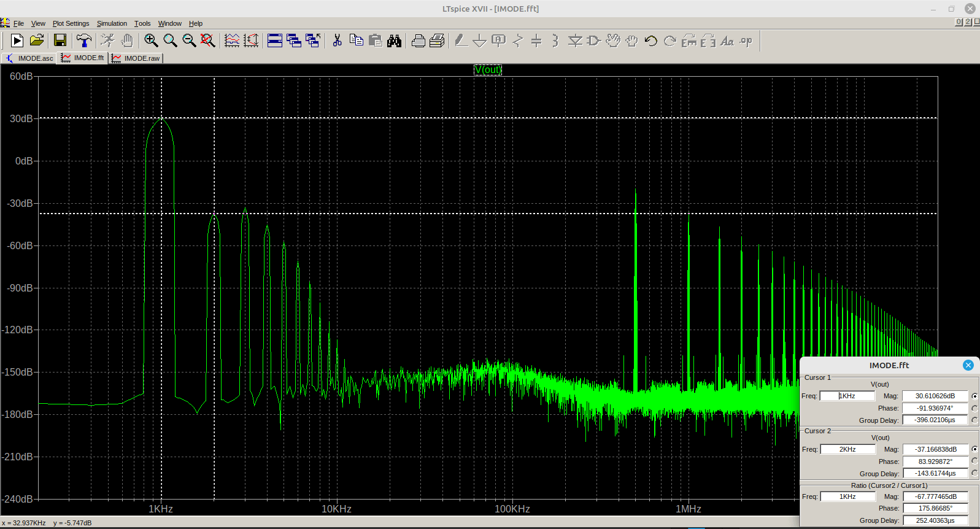Click the ground symbol icon
The image size is (980, 529).
[x=480, y=41]
